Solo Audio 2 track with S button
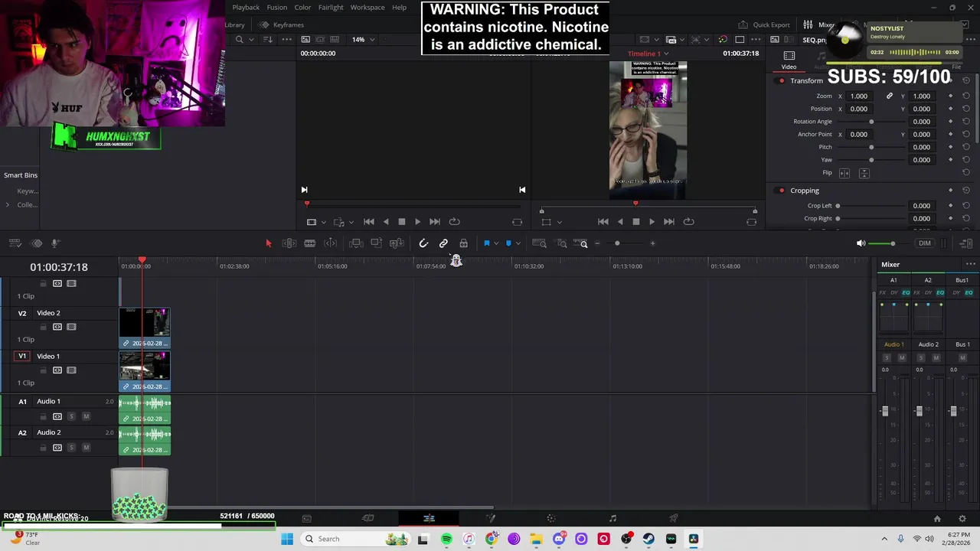Screen dimensions: 980x551 coord(71,448)
